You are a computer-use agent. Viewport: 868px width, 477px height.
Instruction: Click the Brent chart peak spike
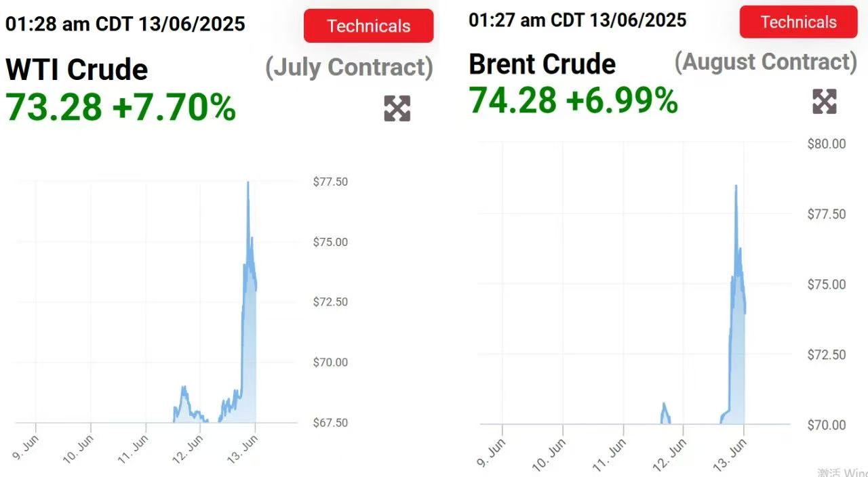[x=736, y=186]
